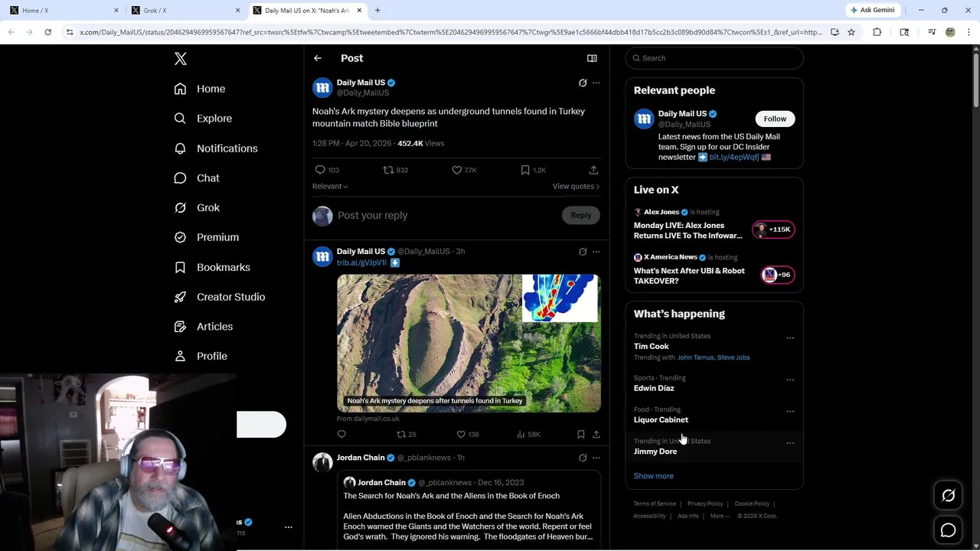Open floating chat messages button
The height and width of the screenshot is (551, 980).
(x=948, y=530)
